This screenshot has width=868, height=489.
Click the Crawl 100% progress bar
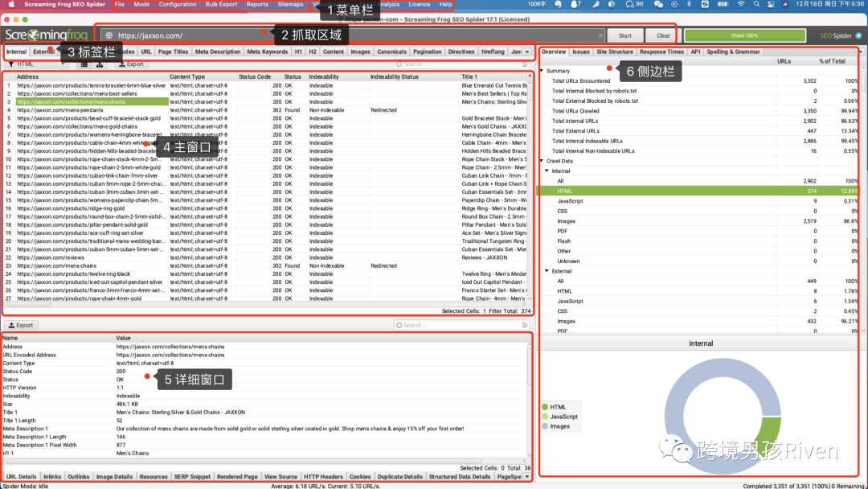pyautogui.click(x=744, y=35)
